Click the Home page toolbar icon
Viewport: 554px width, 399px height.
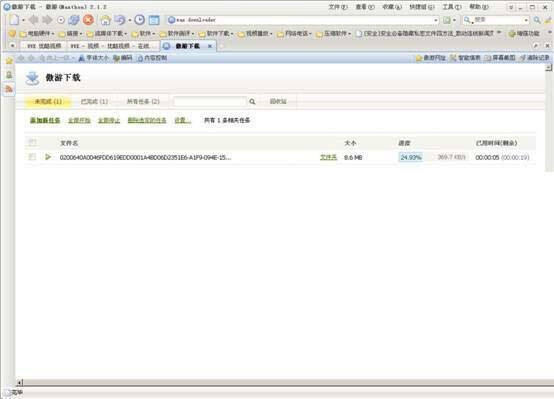105,20
